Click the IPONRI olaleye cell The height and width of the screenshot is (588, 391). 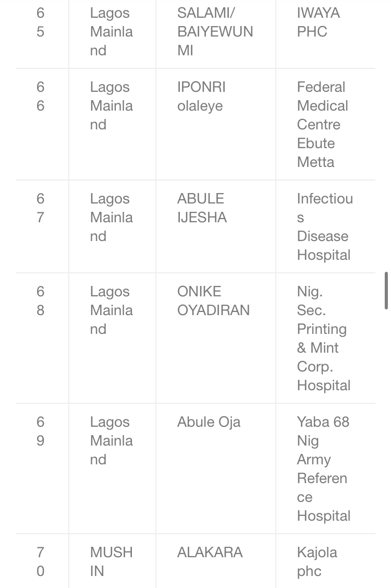(x=215, y=124)
